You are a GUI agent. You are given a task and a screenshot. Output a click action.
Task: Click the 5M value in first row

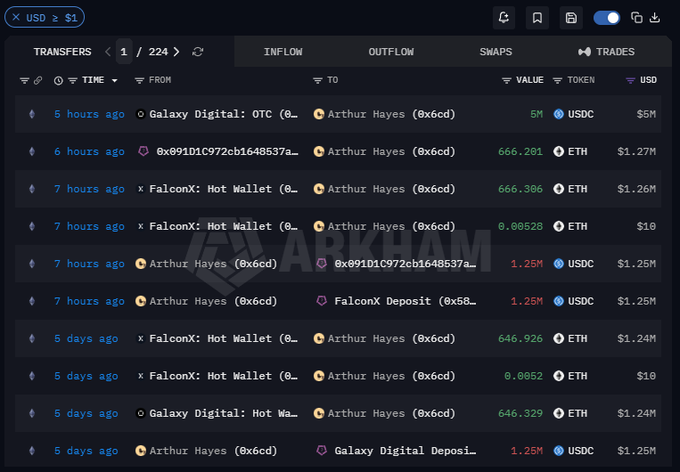tap(536, 114)
